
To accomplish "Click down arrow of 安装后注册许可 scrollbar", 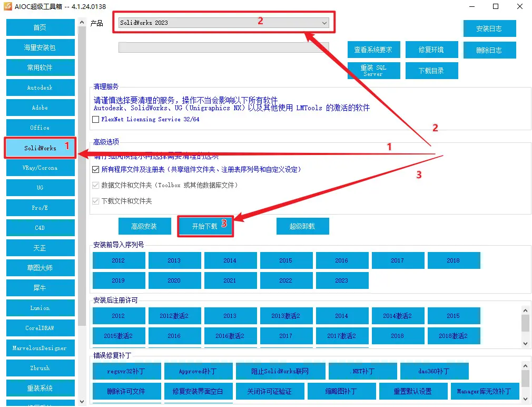I will 525,344.
